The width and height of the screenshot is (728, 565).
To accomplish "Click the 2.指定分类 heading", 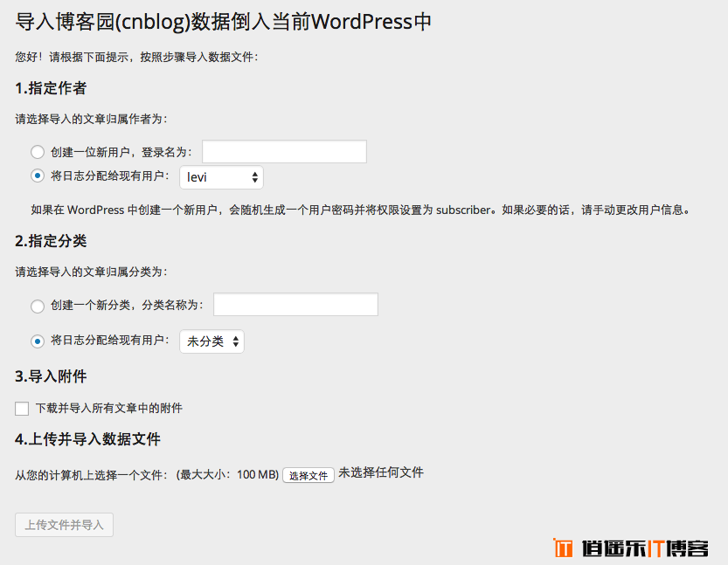I will (x=51, y=241).
